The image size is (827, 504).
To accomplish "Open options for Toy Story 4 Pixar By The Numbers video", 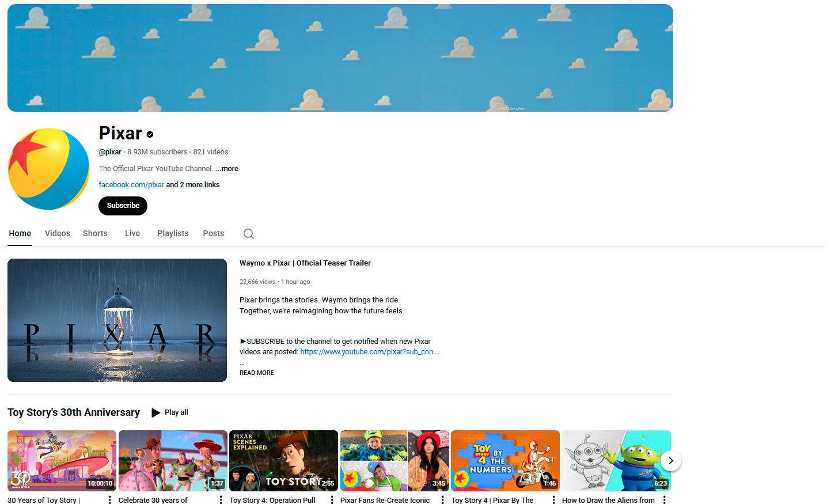I will coord(553,500).
